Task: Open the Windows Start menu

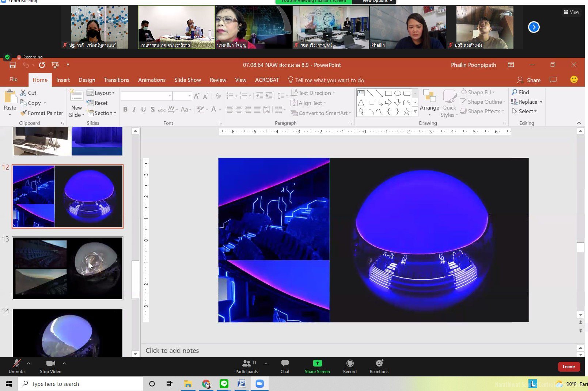Action: 9,384
